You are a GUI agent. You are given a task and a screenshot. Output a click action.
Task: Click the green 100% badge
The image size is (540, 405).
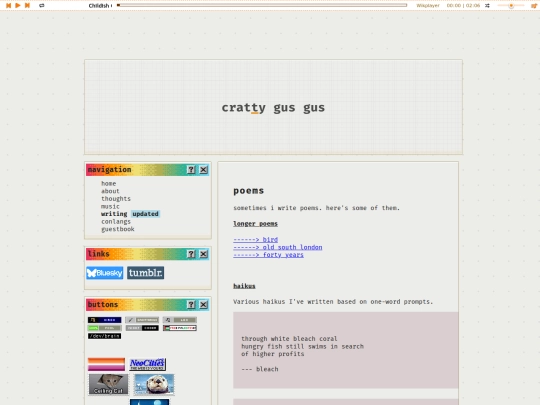[x=104, y=328]
